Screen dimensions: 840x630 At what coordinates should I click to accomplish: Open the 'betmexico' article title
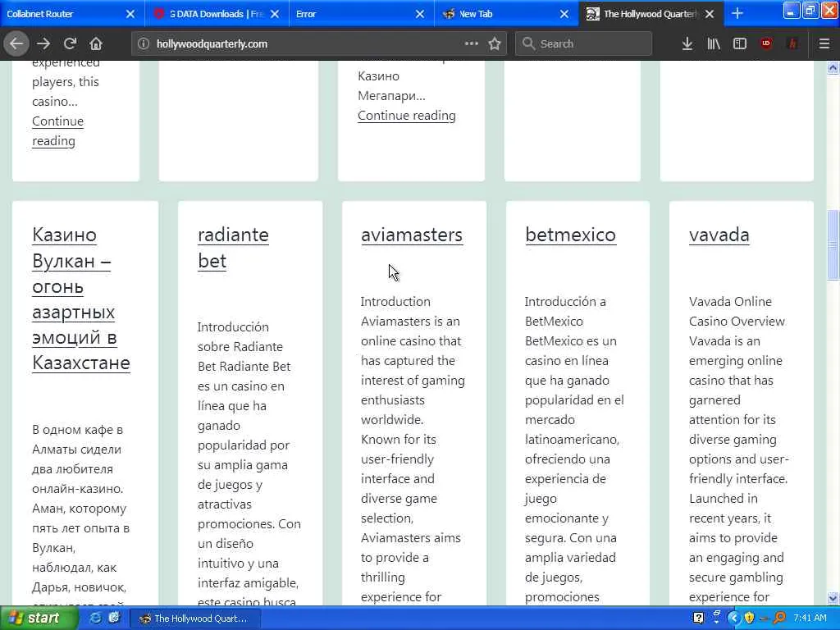click(571, 235)
